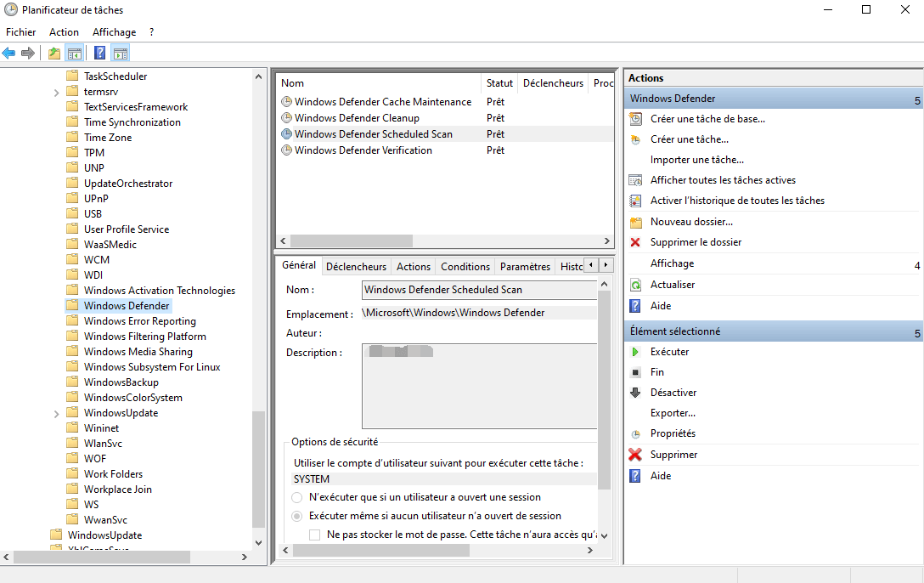Select the Work Folders tree item
This screenshot has width=924, height=583.
click(113, 474)
